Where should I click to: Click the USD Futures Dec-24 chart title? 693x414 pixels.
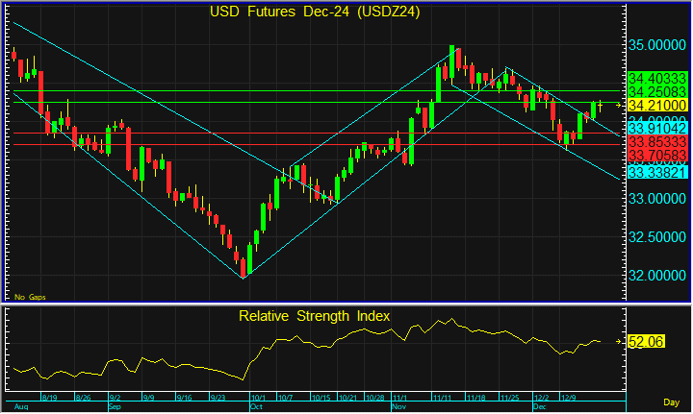[x=315, y=11]
